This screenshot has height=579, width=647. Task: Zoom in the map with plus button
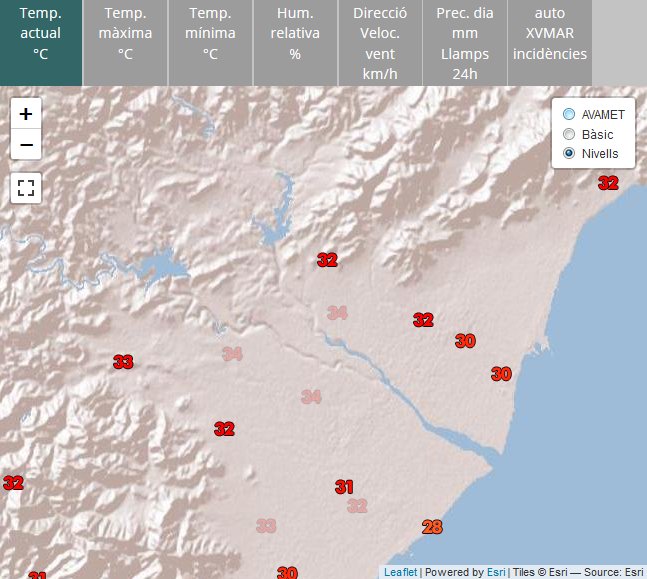point(26,113)
